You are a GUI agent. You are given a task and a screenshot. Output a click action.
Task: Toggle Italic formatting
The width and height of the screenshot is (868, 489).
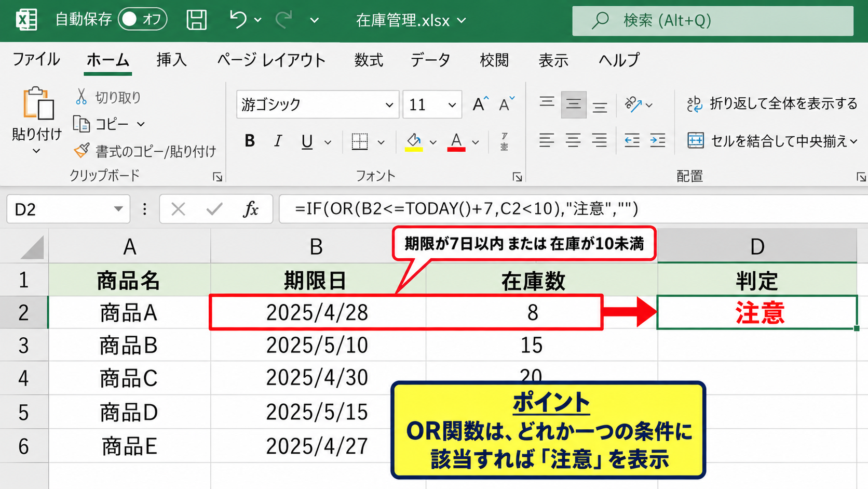(278, 141)
